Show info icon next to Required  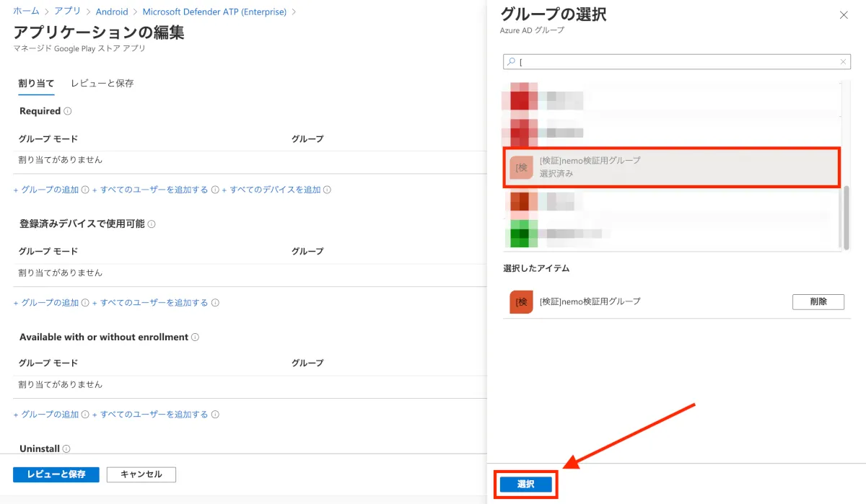click(68, 111)
